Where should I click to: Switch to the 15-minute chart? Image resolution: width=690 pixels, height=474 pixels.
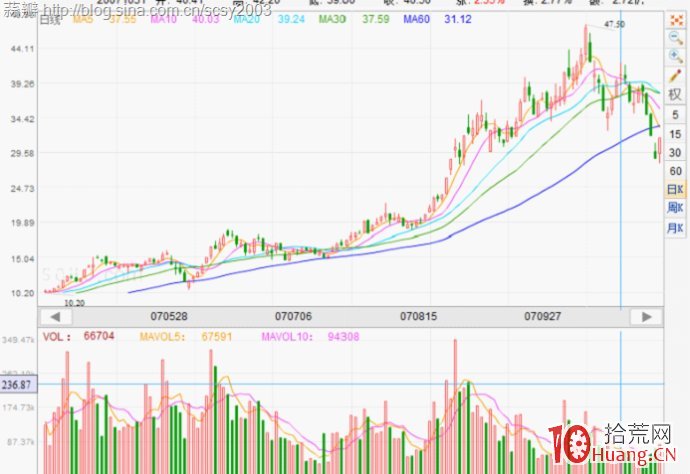tap(675, 134)
